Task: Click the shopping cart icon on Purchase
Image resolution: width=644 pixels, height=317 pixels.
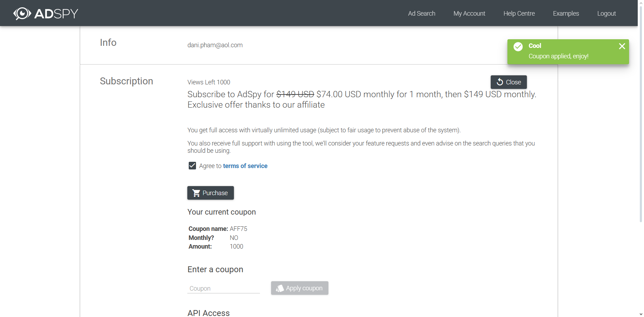Action: pyautogui.click(x=196, y=193)
